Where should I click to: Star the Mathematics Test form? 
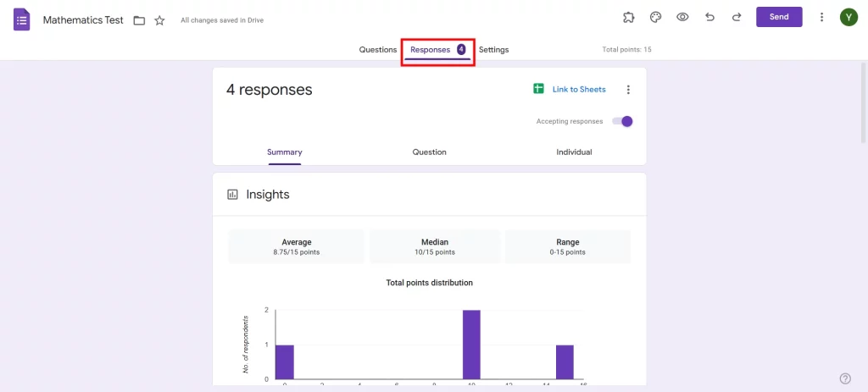(x=159, y=20)
